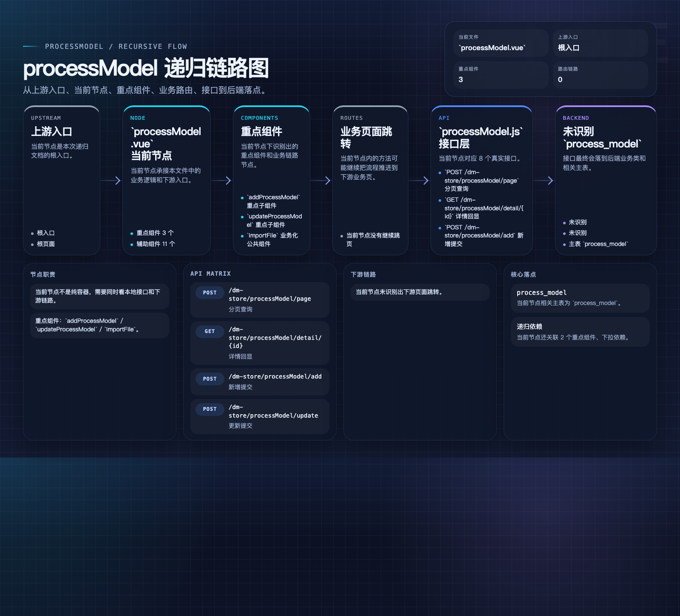Viewport: 680px width, 616px height.
Task: Click the 当前节点对应 8 个真实接口 description
Action: pyautogui.click(x=480, y=158)
